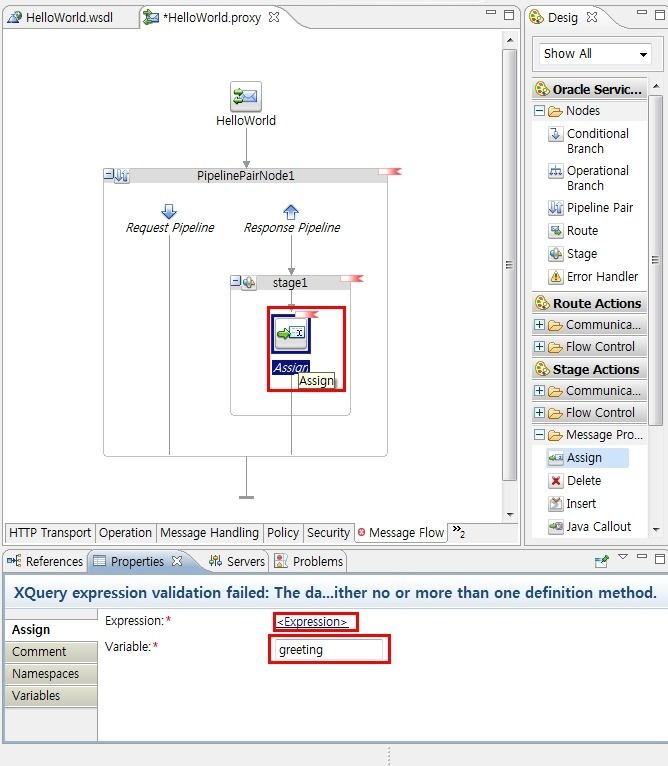The width and height of the screenshot is (668, 766).
Task: Open the Properties view menu triangle
Action: [623, 557]
